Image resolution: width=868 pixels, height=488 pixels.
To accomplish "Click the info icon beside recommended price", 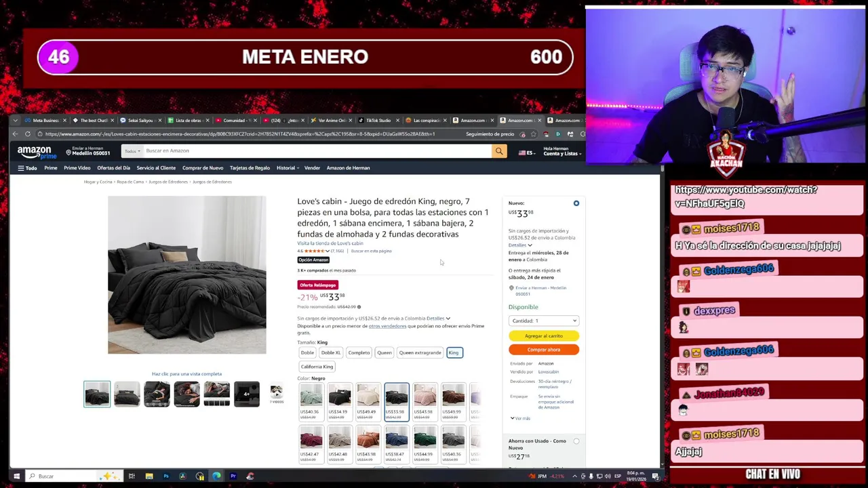I will 359,307.
